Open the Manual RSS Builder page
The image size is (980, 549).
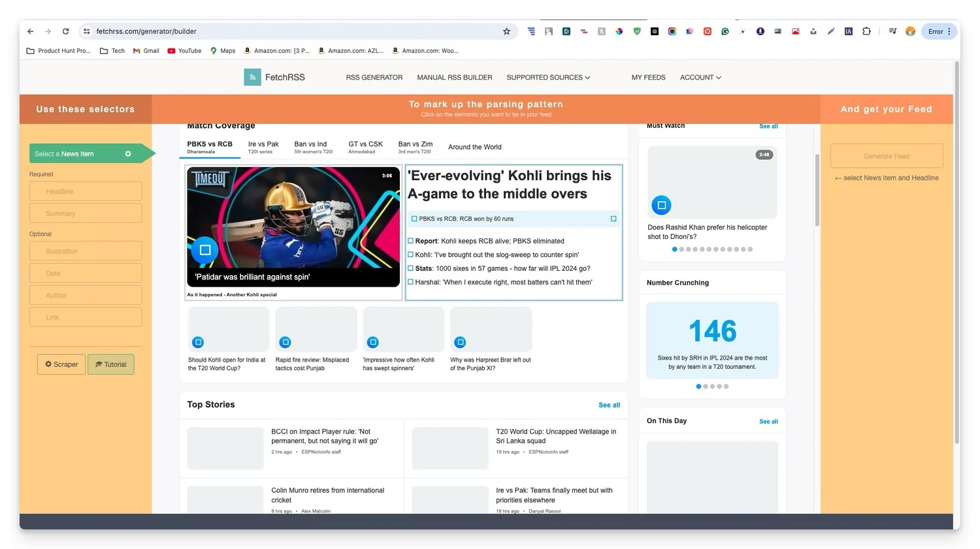click(x=455, y=78)
